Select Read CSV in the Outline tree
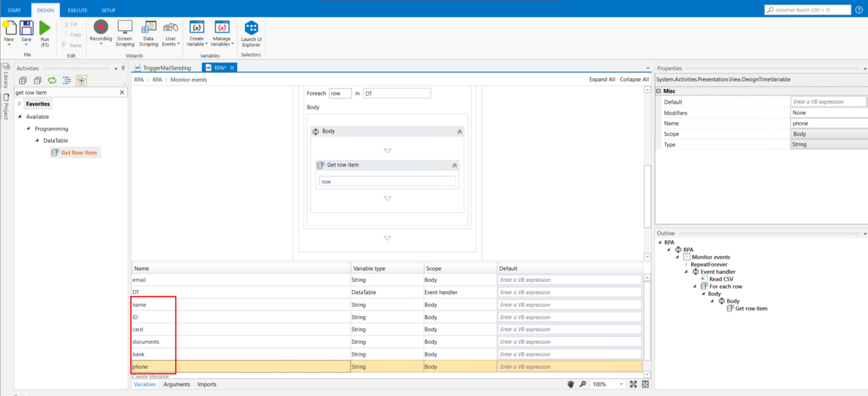This screenshot has width=868, height=396. (721, 279)
